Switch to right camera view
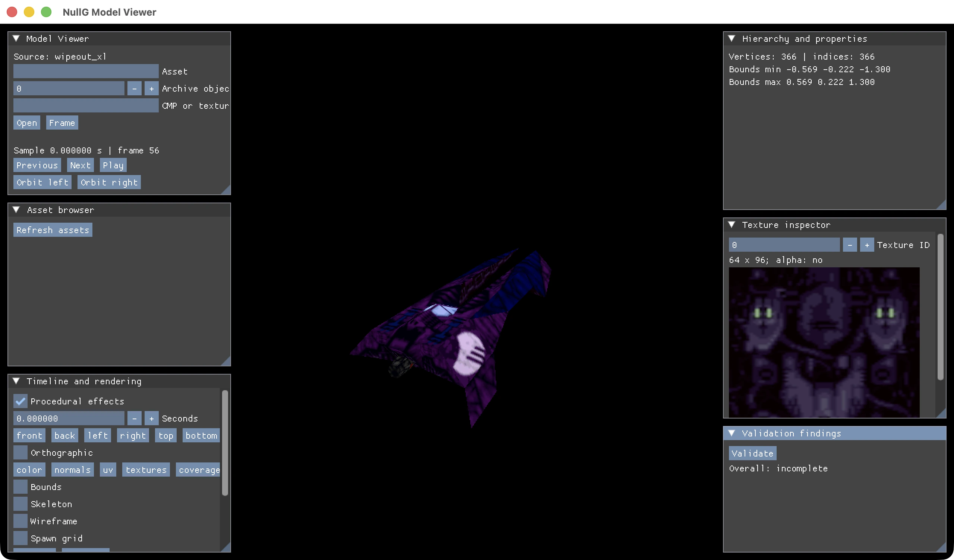954x560 pixels. click(x=133, y=436)
